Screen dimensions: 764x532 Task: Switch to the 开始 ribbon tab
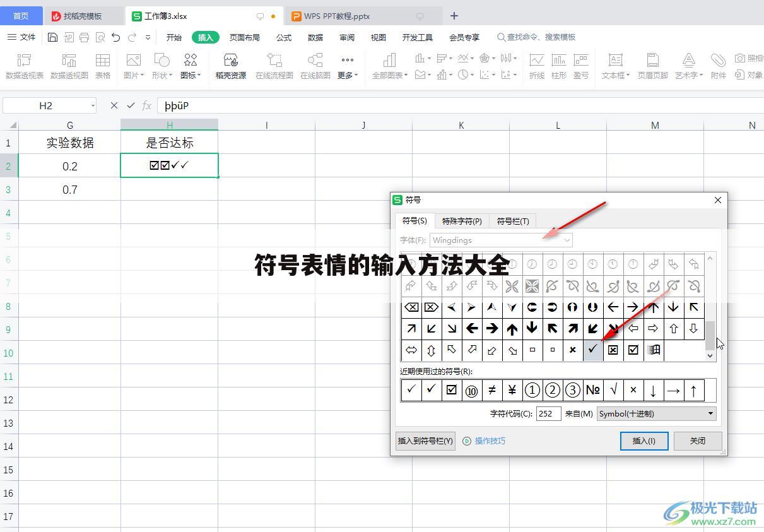[x=174, y=37]
